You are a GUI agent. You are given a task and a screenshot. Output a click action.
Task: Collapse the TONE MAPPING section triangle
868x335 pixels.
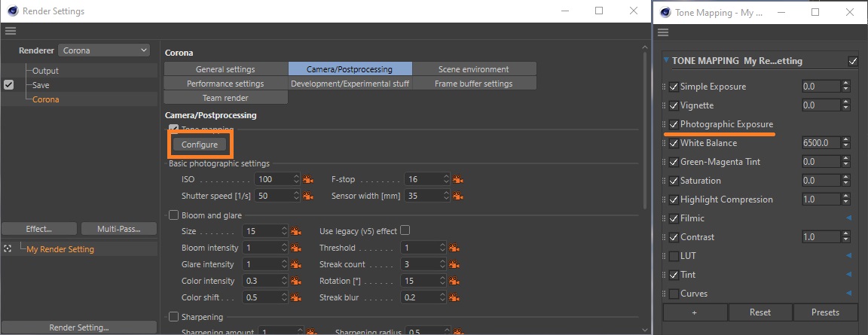[x=666, y=60]
